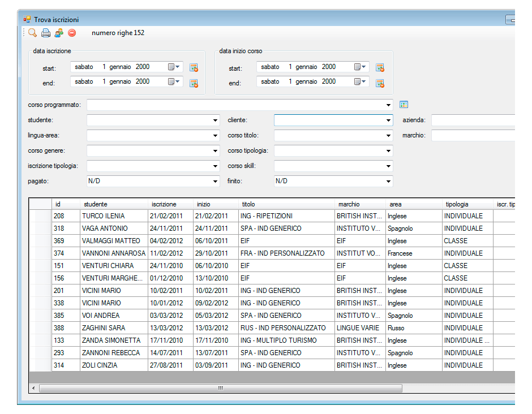Open date picker for data inizio corso end
Viewport: 532px width, 414px height.
pos(361,81)
